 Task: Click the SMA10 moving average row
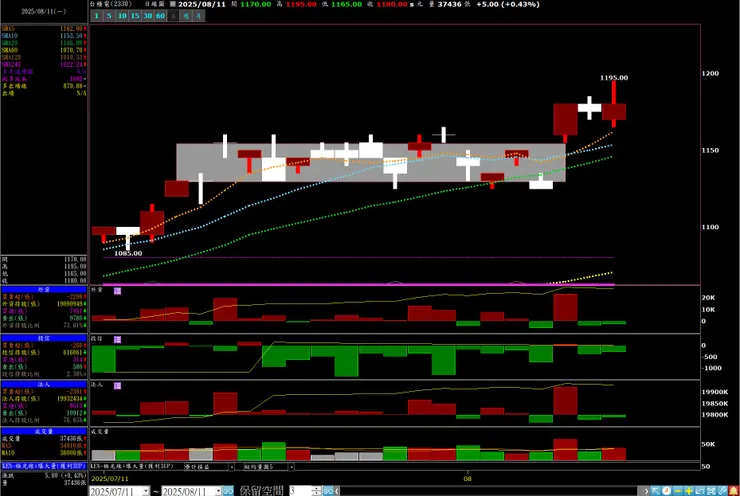point(44,36)
